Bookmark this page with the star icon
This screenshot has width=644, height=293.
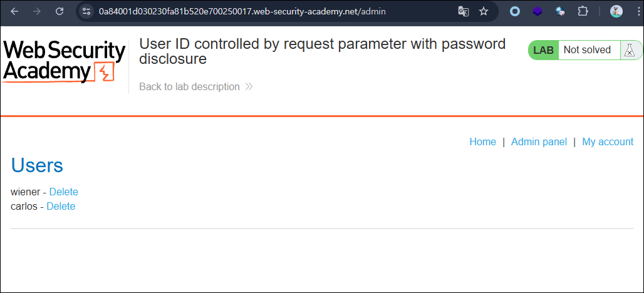pos(484,11)
